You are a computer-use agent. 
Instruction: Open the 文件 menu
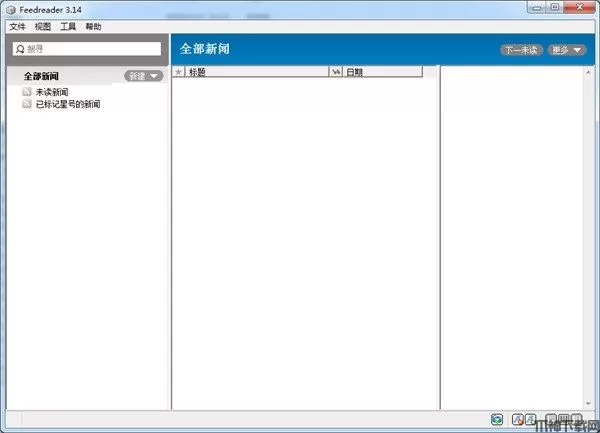[17, 26]
